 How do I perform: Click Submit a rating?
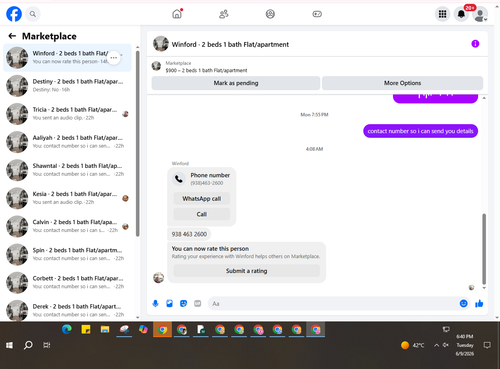point(247,271)
